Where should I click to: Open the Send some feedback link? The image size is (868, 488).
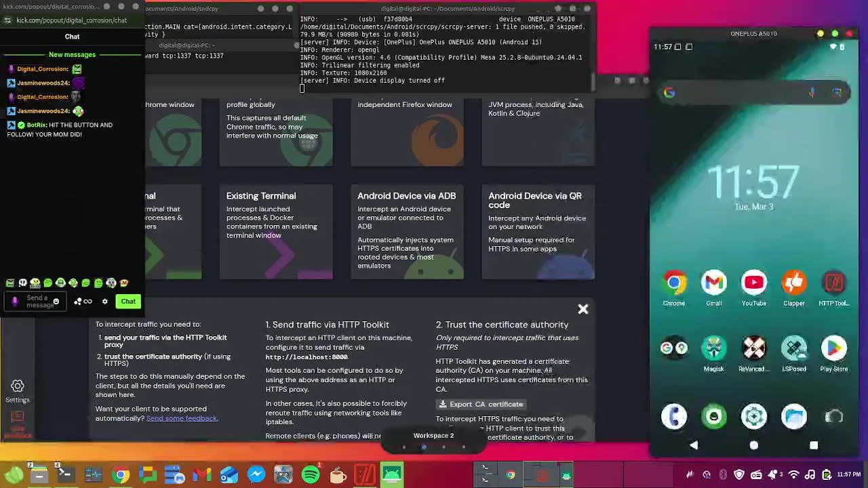click(x=182, y=418)
